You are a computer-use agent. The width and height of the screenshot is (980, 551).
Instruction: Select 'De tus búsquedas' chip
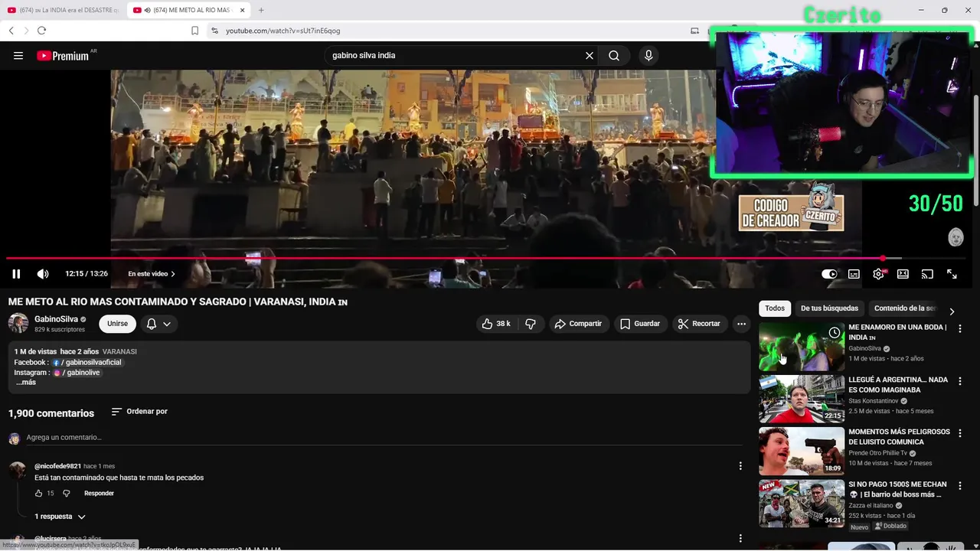click(830, 308)
